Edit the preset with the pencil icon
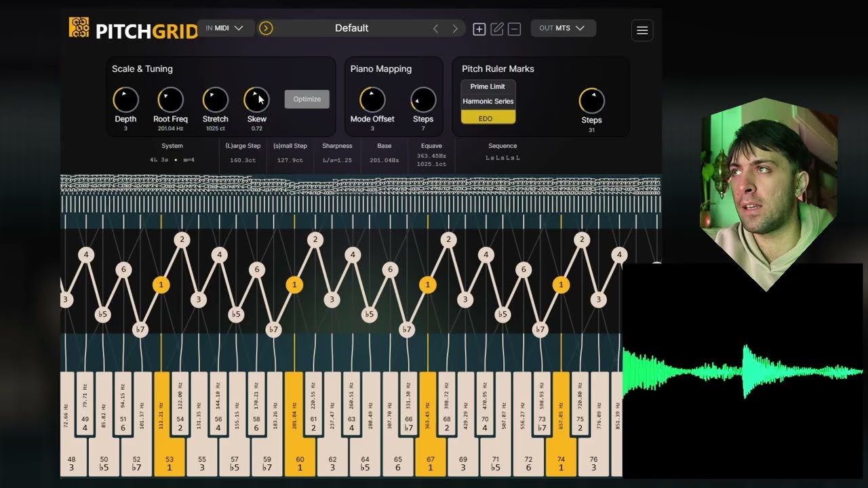 click(x=497, y=28)
